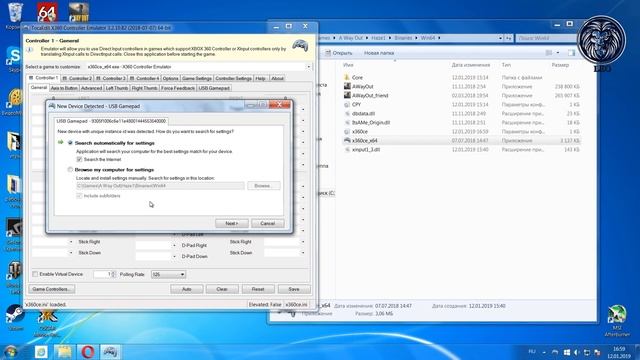Select the dbdata.dll file icon

coord(347,113)
